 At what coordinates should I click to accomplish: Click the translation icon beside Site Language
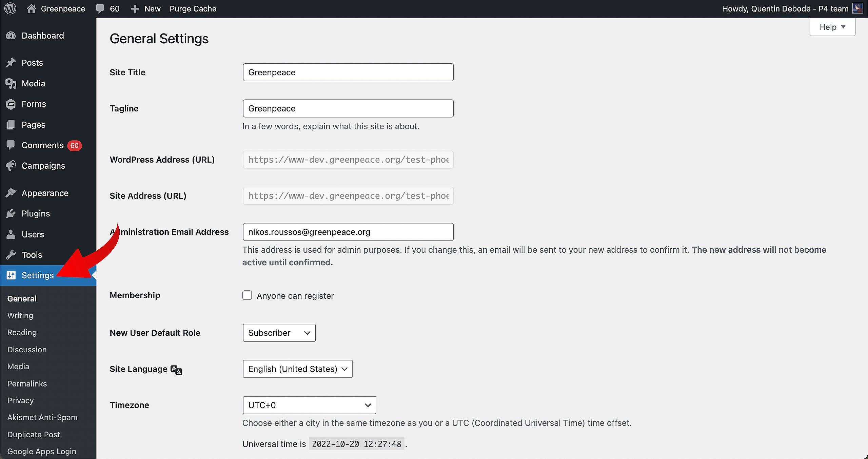click(x=176, y=370)
